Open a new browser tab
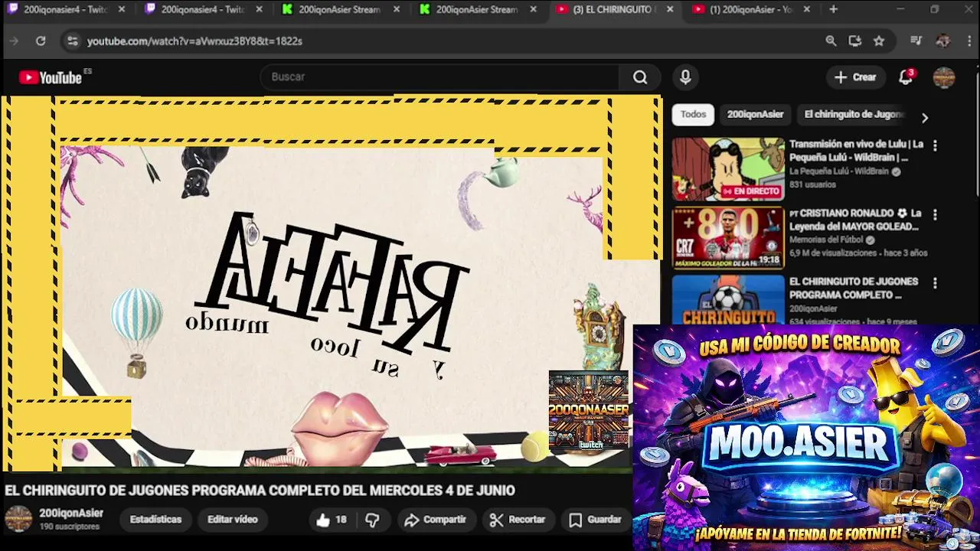Viewport: 980px width, 551px height. coord(833,9)
